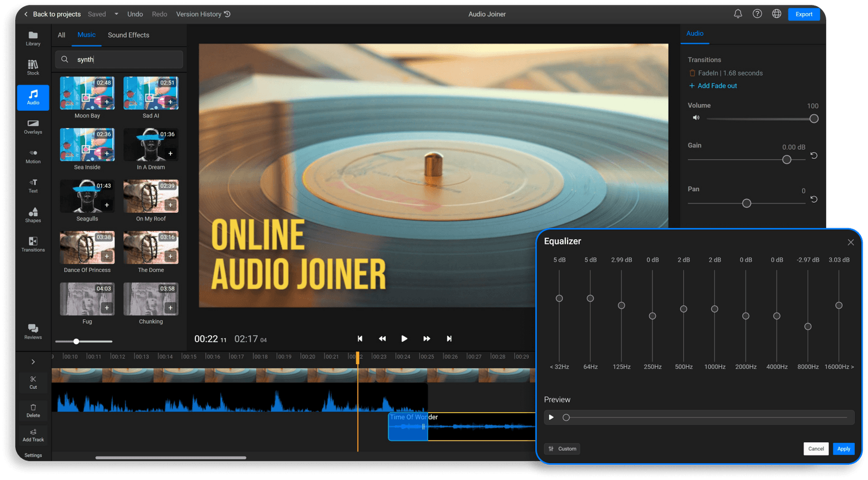Image resolution: width=868 pixels, height=480 pixels.
Task: Open the help question mark icon
Action: (x=757, y=14)
